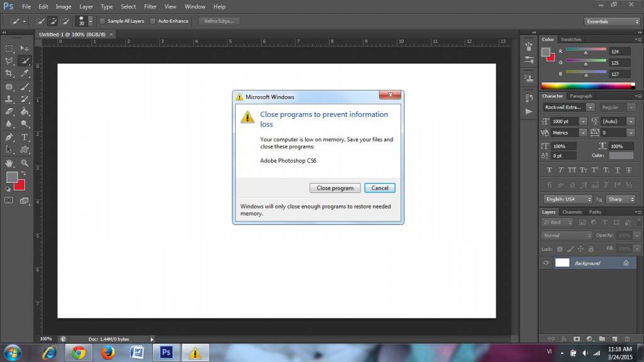Click the gray foreground color swatch
This screenshot has height=362, width=644.
coord(11,177)
